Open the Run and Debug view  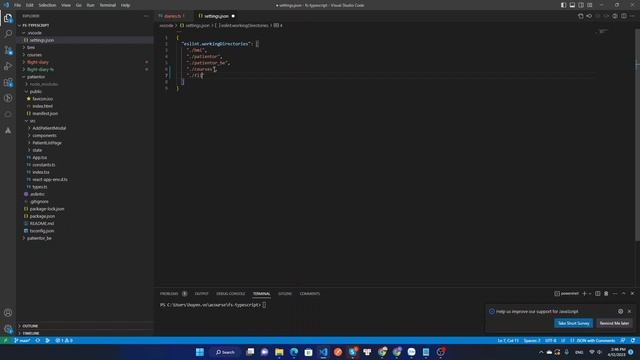click(8, 66)
